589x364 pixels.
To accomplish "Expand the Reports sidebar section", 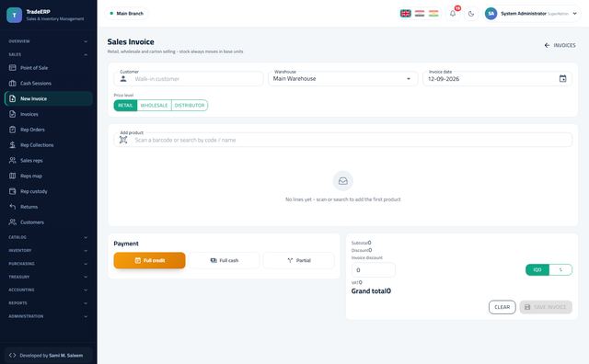I will click(49, 303).
